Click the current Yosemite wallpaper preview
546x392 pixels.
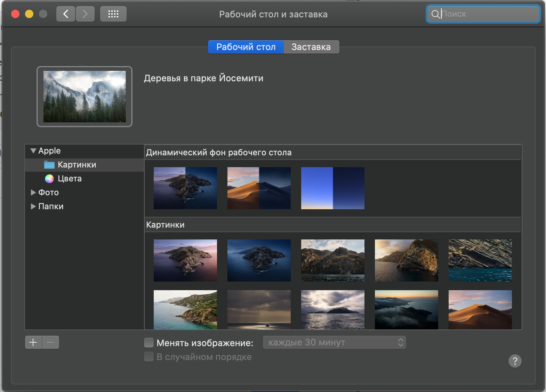pos(85,97)
